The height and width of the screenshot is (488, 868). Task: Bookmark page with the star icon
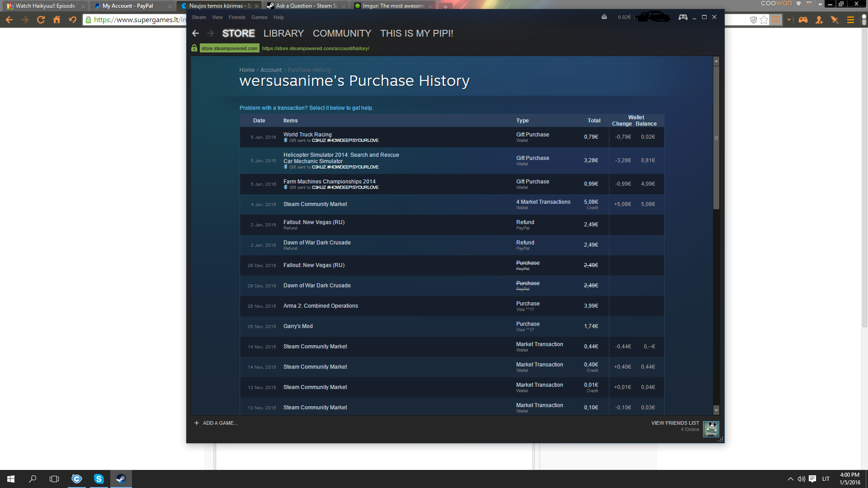click(764, 20)
